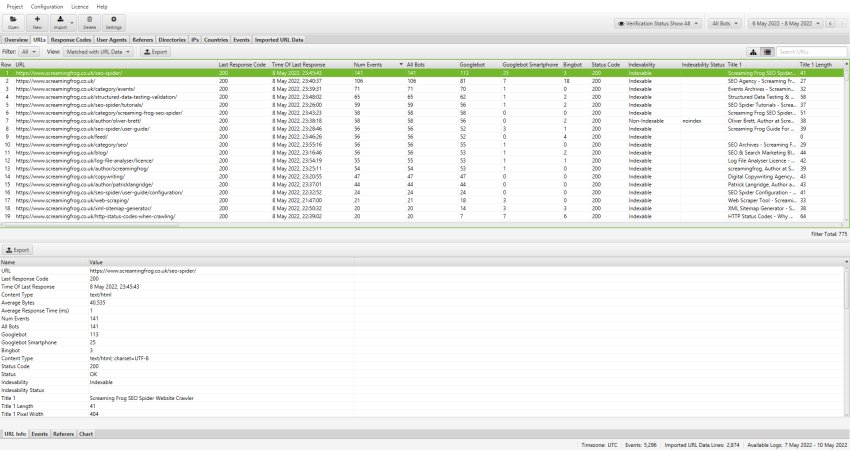Click the Average Bytes value 40,535

[98, 303]
